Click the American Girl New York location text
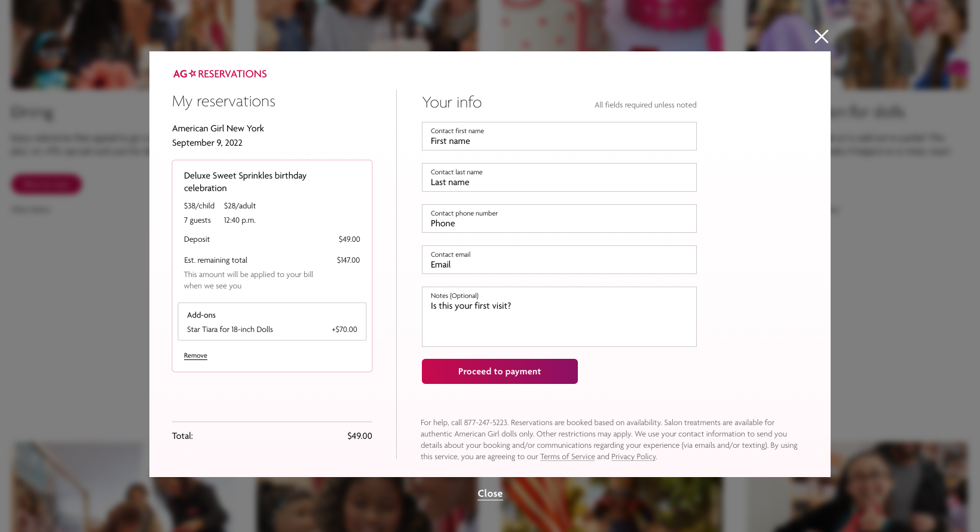The width and height of the screenshot is (980, 532). pyautogui.click(x=218, y=128)
